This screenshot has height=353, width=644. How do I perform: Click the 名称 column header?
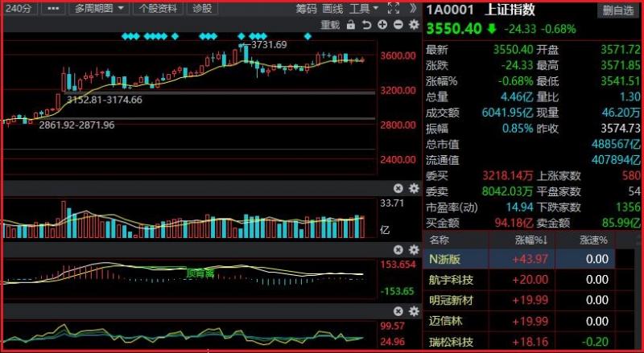pyautogui.click(x=439, y=240)
